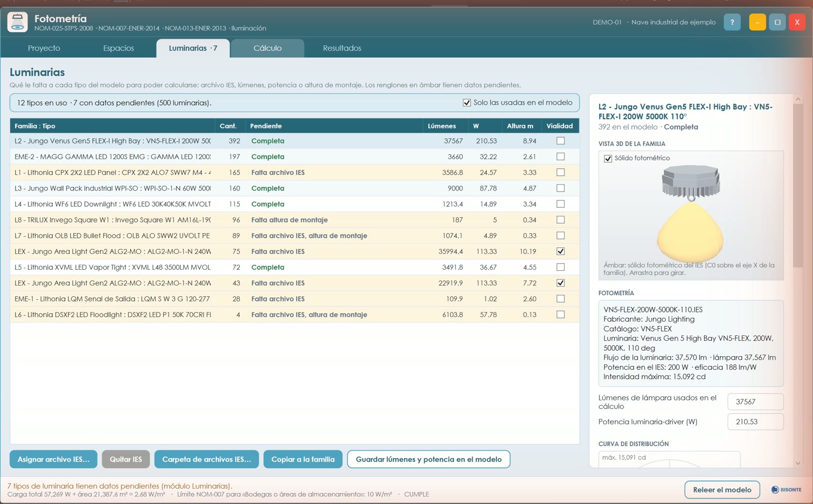813x504 pixels.
Task: Check Vialidad for L2 Jungo Venus row
Action: tap(560, 141)
